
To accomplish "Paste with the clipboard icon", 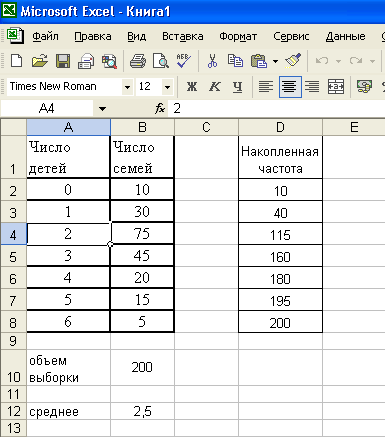I will click(x=259, y=61).
